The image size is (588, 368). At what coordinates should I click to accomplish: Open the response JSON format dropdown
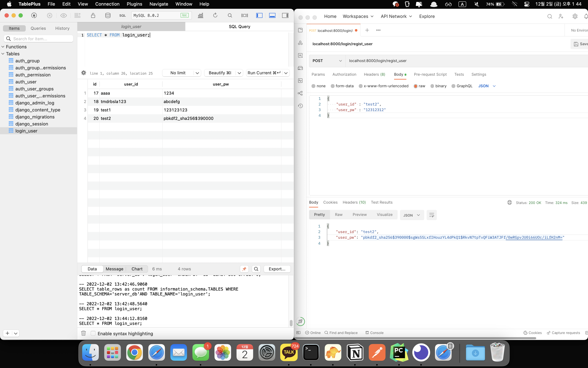coord(412,215)
